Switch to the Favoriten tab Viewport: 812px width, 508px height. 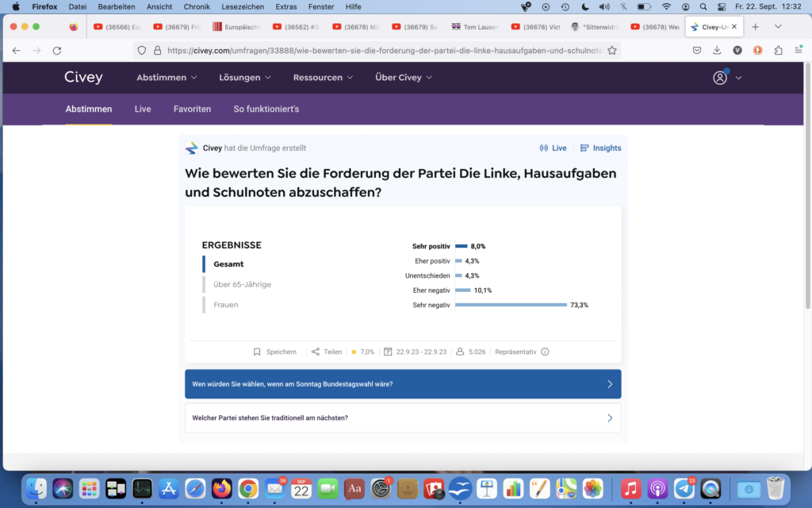[x=192, y=109]
